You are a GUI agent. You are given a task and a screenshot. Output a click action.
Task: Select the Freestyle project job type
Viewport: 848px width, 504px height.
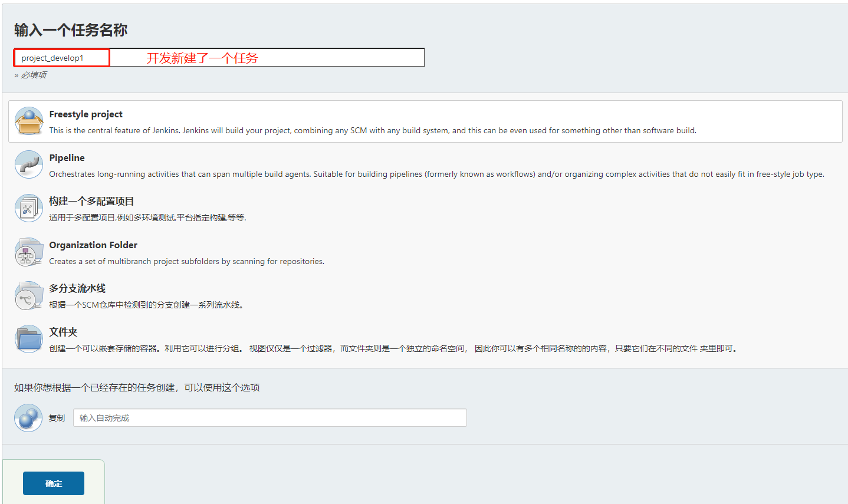(86, 114)
